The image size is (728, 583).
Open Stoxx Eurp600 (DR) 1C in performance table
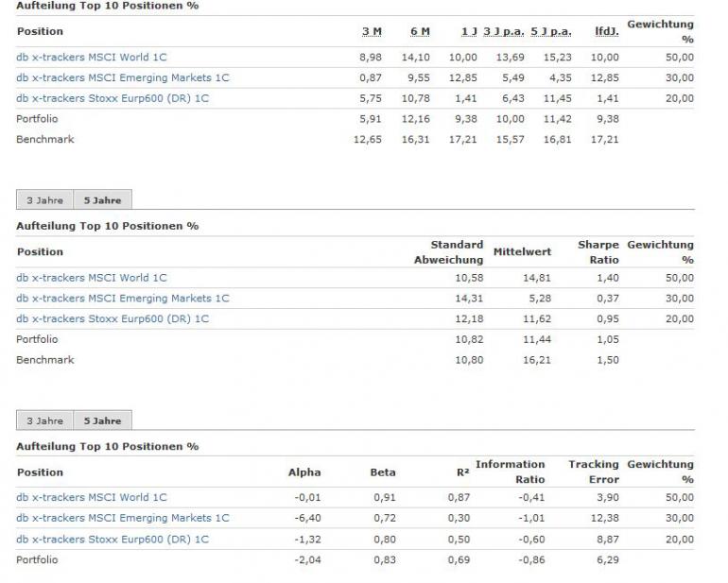[x=113, y=98]
